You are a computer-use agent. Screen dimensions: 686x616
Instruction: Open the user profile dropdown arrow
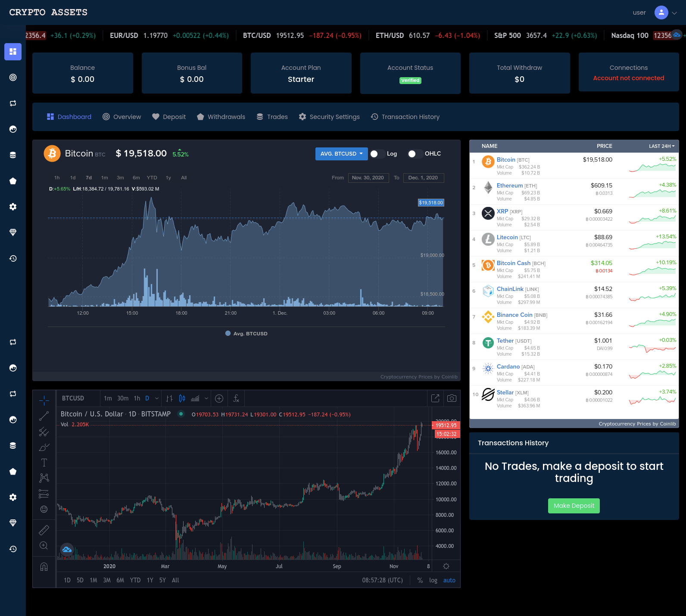(x=674, y=13)
